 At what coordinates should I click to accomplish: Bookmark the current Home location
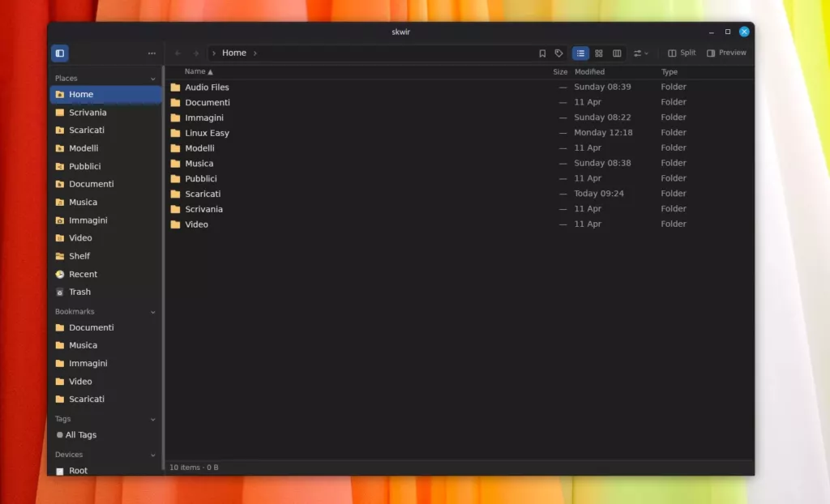click(542, 53)
